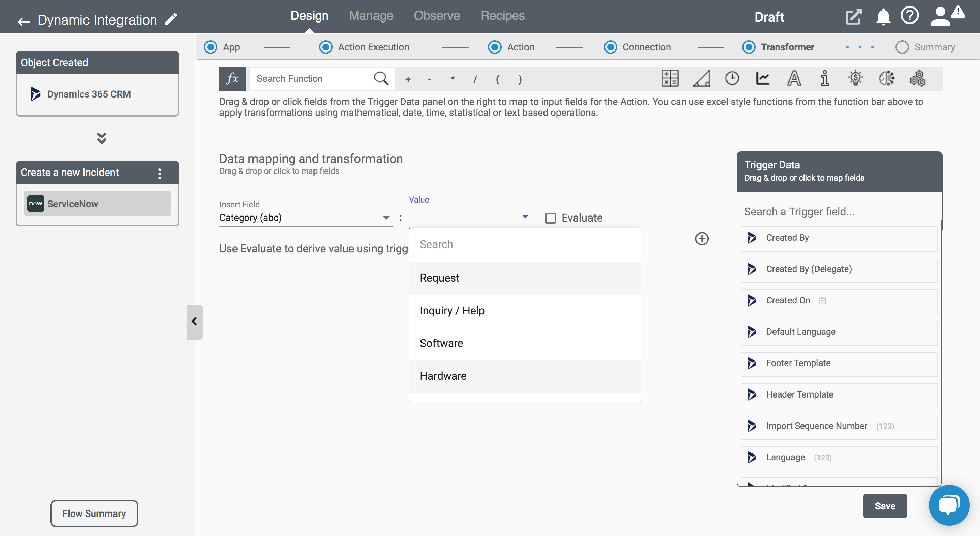Insert divide slash operator
Image resolution: width=980 pixels, height=536 pixels.
[x=475, y=79]
